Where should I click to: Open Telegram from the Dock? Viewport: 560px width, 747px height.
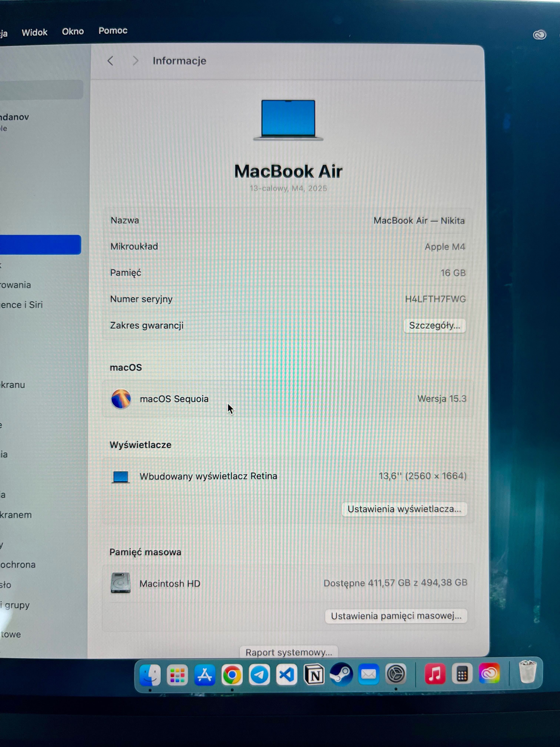tap(259, 675)
